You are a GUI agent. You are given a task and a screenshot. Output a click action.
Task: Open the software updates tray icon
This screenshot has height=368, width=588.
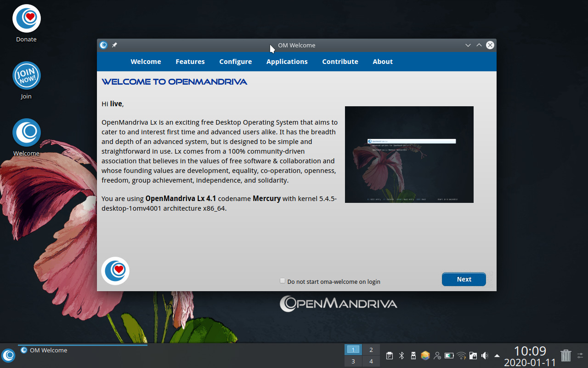tap(425, 355)
